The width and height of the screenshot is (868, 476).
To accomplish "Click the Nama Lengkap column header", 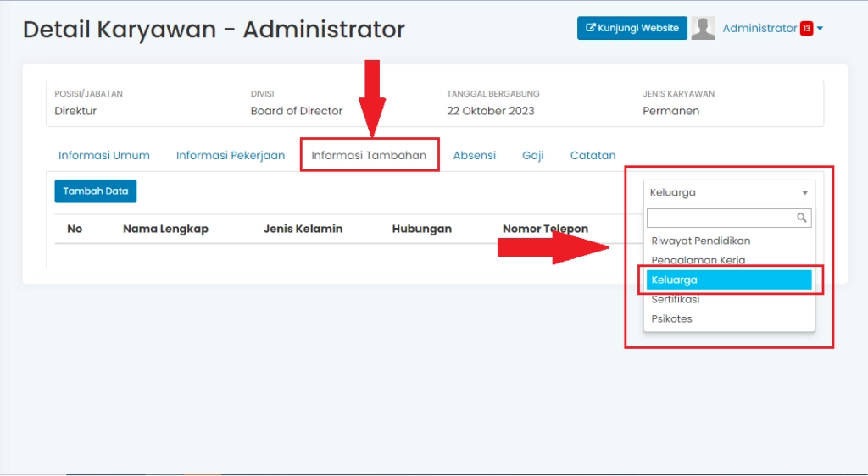I will coord(165,229).
